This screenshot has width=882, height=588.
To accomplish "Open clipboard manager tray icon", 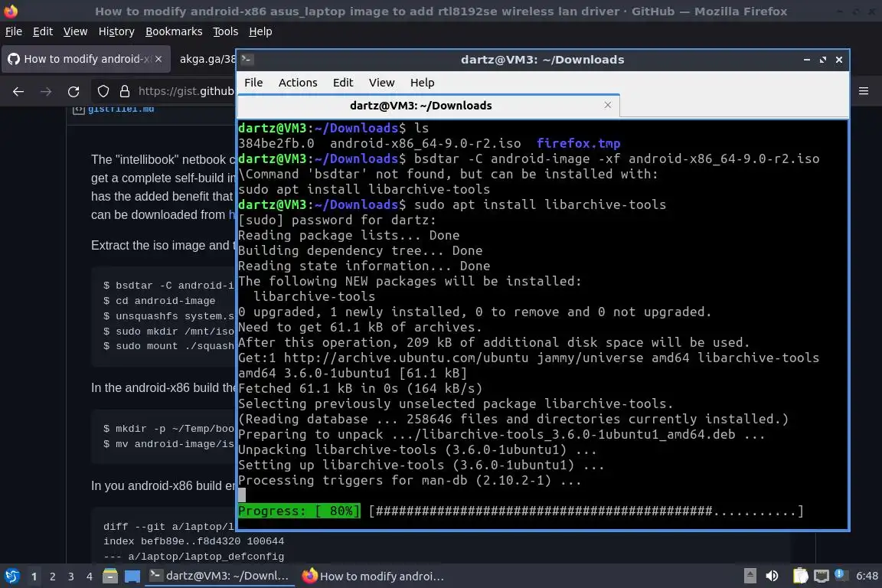I will 800,576.
